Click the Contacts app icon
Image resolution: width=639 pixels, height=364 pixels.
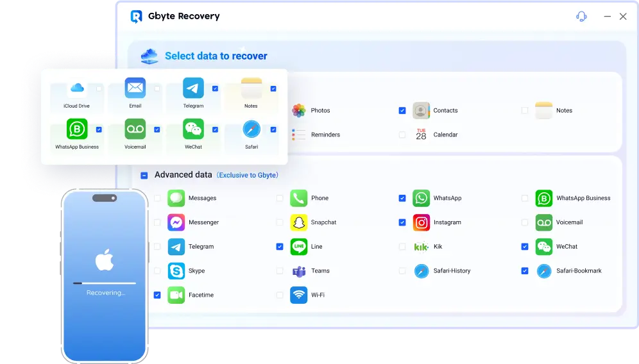(x=421, y=110)
